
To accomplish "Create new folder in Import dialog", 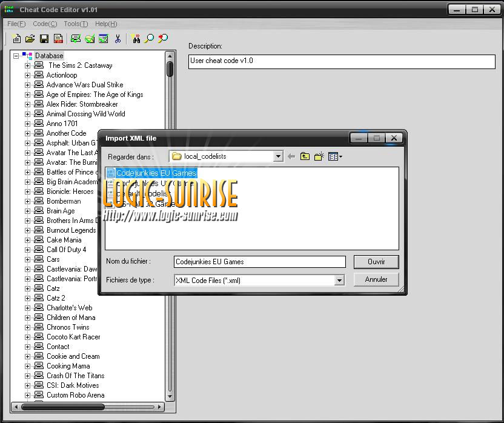I will click(319, 156).
